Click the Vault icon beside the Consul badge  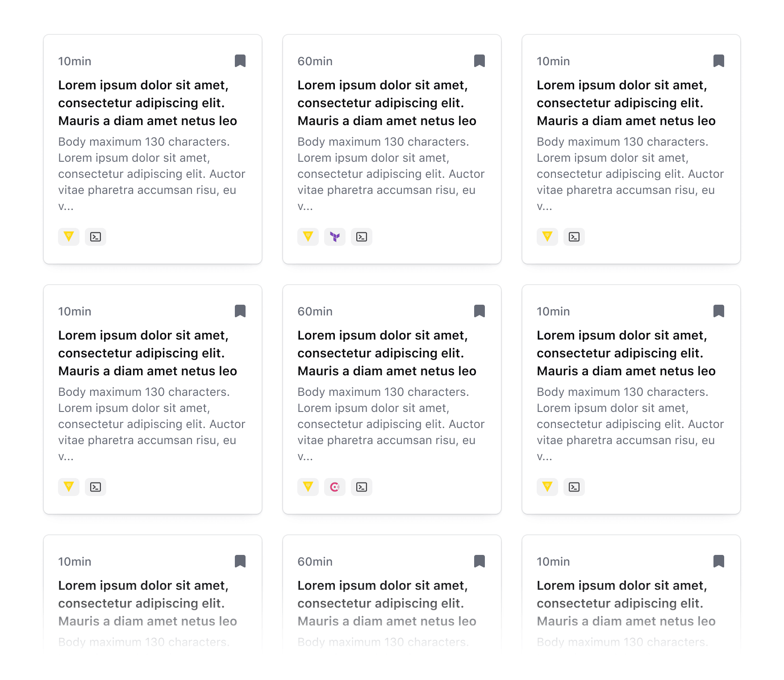pyautogui.click(x=308, y=487)
